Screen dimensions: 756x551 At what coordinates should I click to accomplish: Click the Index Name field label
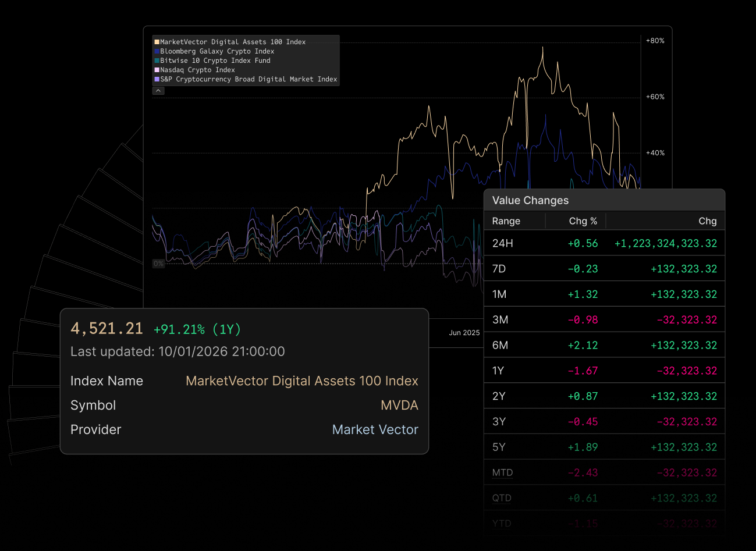coord(107,381)
